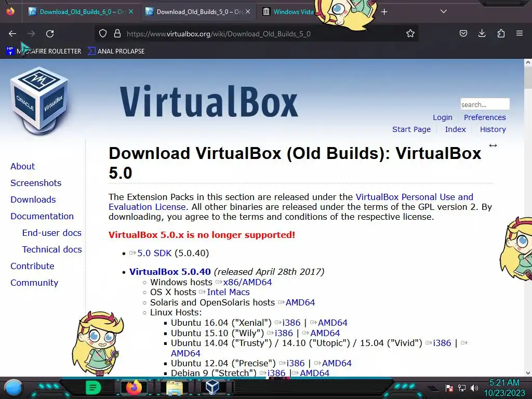The height and width of the screenshot is (399, 532).
Task: Open a new tab with the plus icon
Action: click(384, 12)
